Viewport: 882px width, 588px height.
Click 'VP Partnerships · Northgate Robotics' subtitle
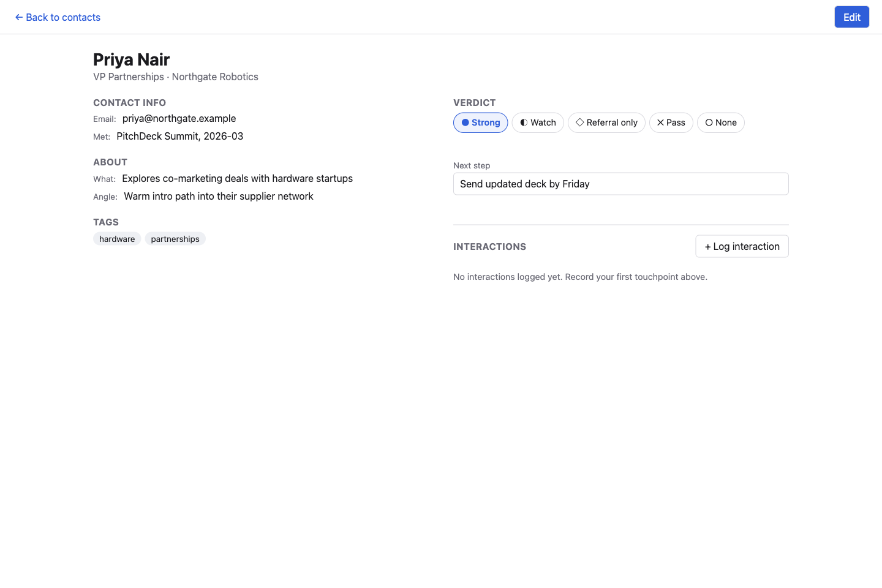point(176,77)
